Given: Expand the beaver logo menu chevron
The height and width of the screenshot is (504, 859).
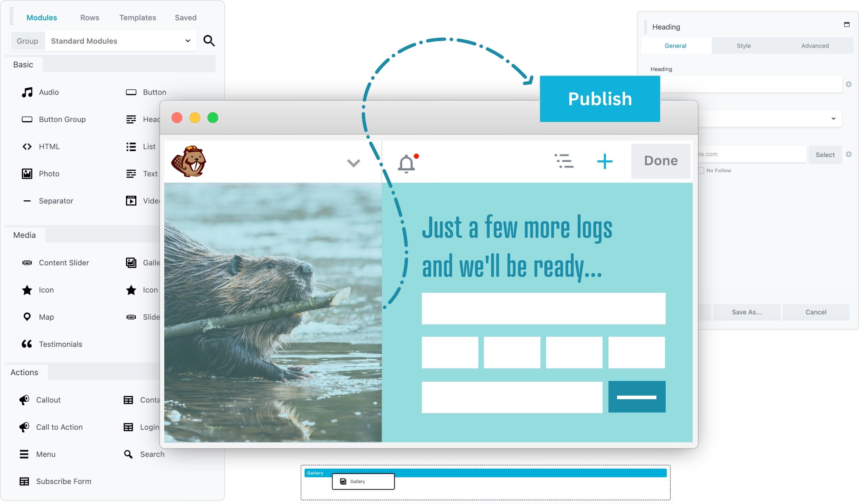Looking at the screenshot, I should (353, 162).
